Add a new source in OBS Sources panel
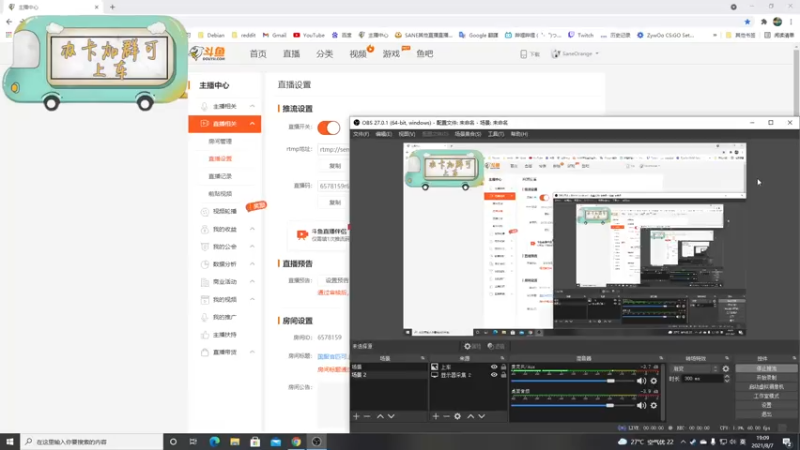Viewport: 800px width, 450px height. coord(436,416)
